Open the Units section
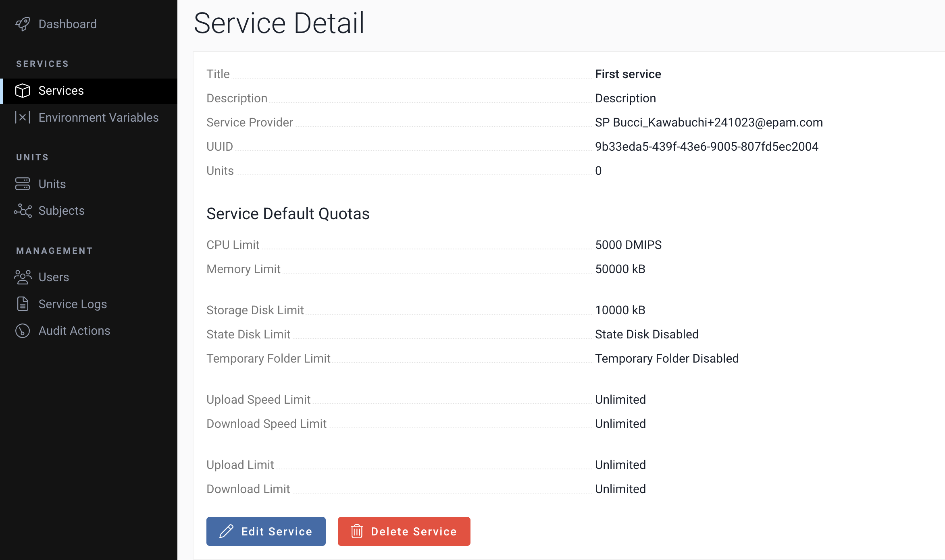The image size is (945, 560). (x=52, y=184)
